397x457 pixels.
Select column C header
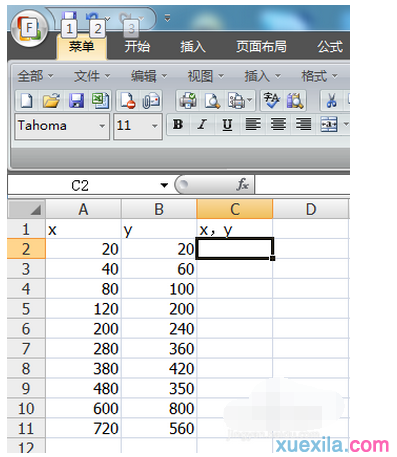pyautogui.click(x=235, y=209)
